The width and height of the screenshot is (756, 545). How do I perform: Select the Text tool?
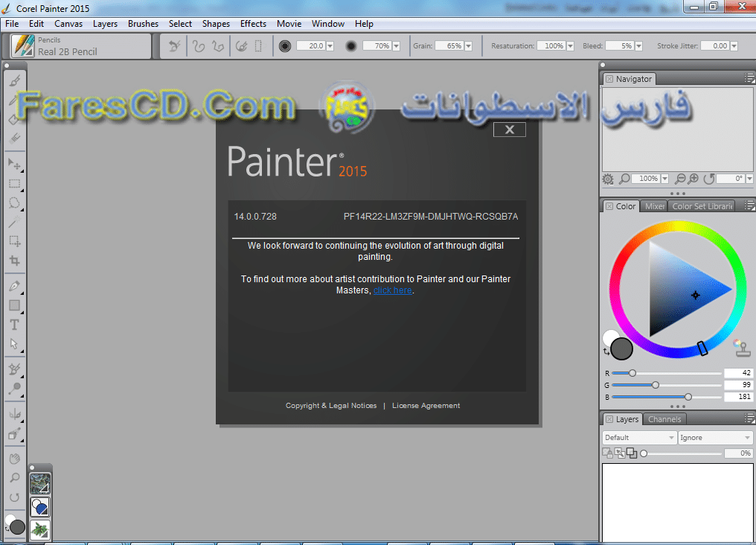coord(14,325)
